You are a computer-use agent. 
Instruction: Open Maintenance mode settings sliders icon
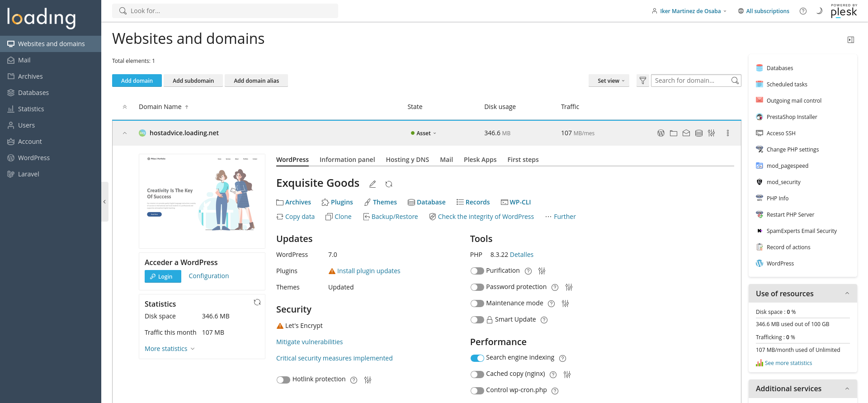click(x=566, y=303)
